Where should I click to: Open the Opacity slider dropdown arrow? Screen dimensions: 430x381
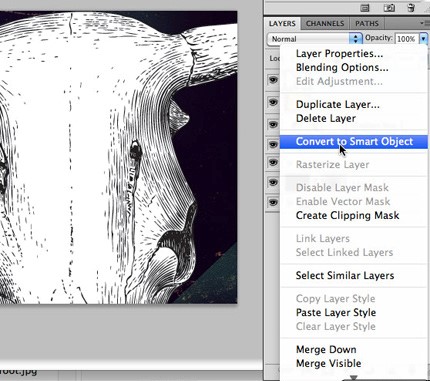[423, 39]
